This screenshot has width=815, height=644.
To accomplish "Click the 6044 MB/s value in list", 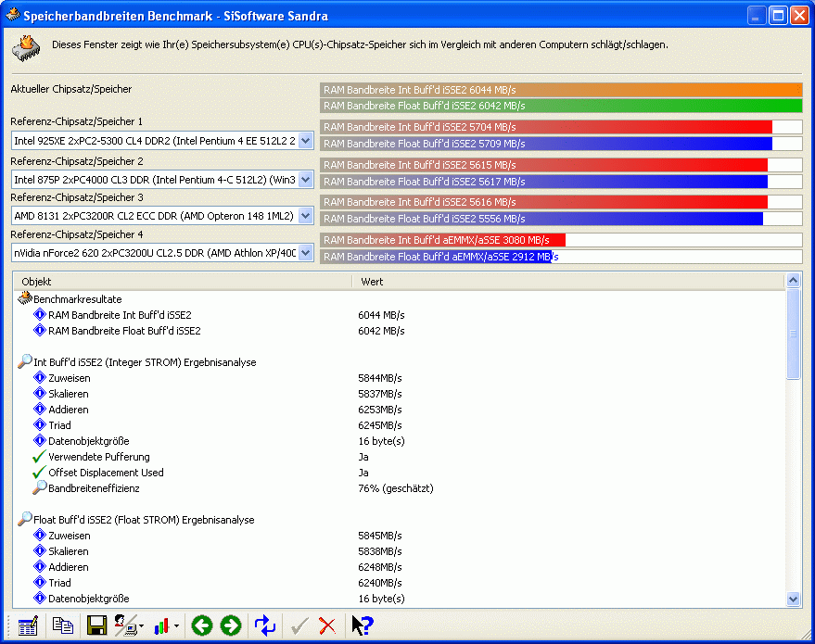I will pos(381,315).
